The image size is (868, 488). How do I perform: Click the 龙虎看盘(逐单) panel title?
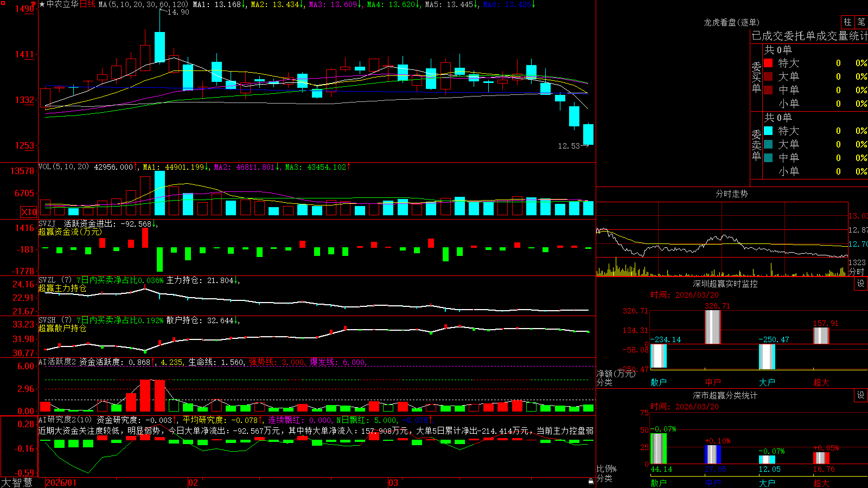tap(732, 22)
